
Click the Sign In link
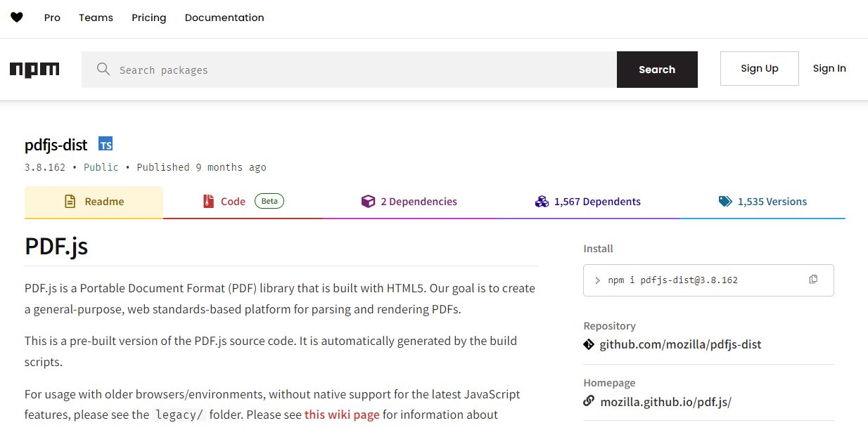click(829, 68)
